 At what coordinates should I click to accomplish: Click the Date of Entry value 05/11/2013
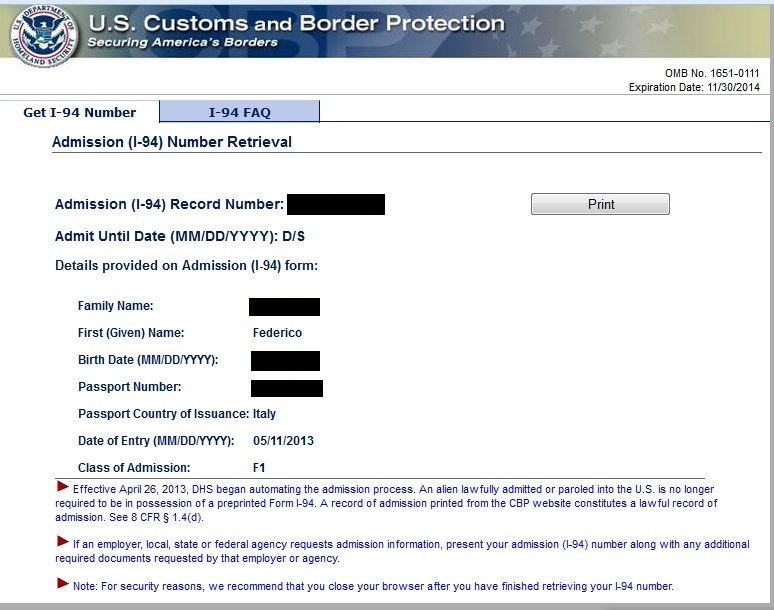(x=283, y=441)
